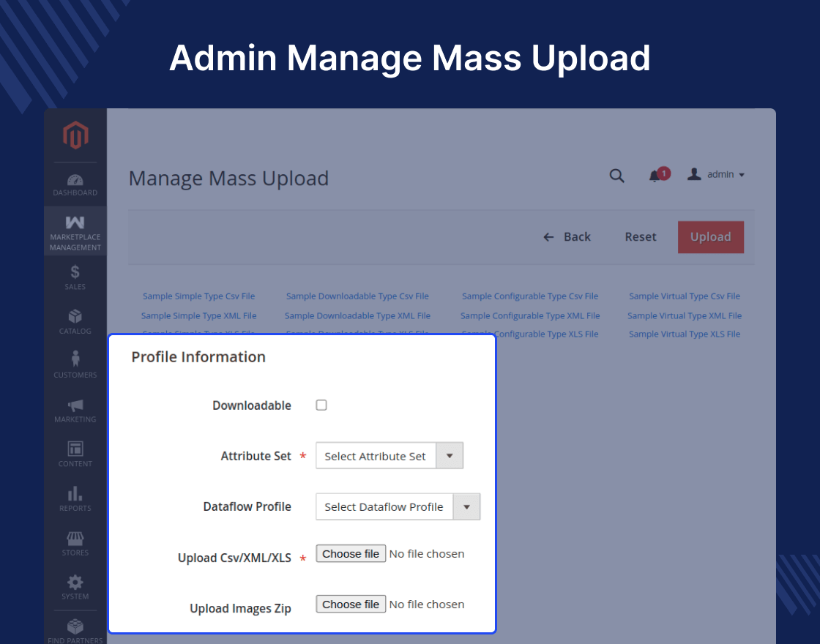Viewport: 820px width, 644px height.
Task: Choose file for Upload Csv/XML/XLS
Action: 351,553
